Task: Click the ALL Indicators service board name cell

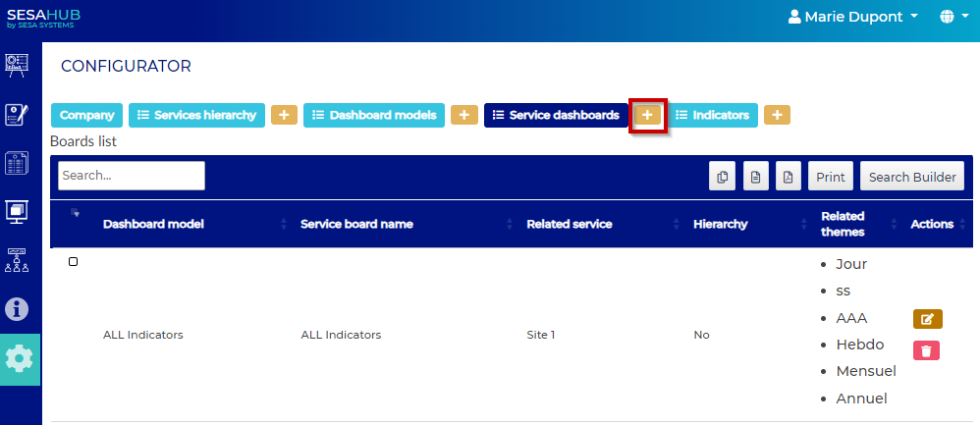Action: (x=341, y=335)
